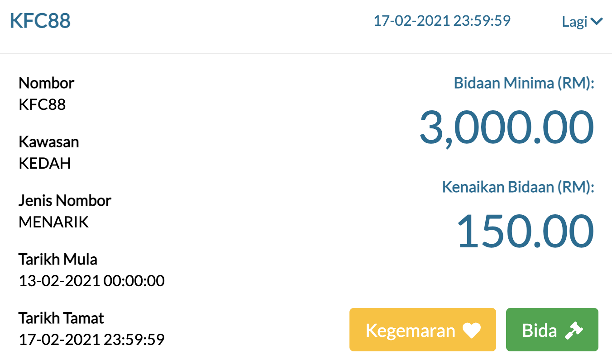
Task: Click the chevron arrow beside Lagi
Action: pyautogui.click(x=597, y=21)
